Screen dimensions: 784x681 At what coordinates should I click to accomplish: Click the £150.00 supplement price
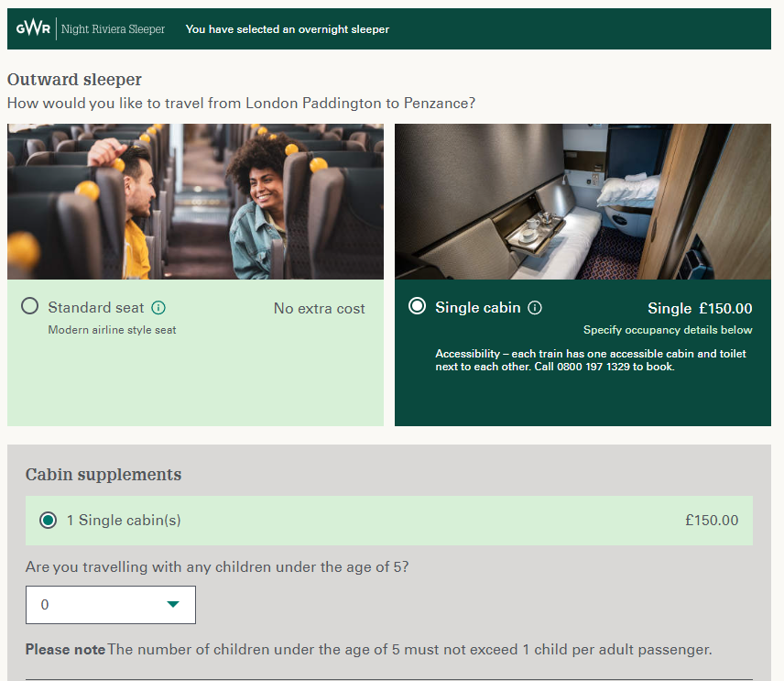712,521
